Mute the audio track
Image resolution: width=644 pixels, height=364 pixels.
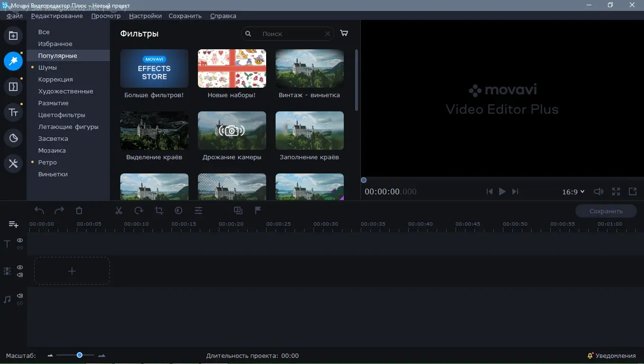point(20,296)
